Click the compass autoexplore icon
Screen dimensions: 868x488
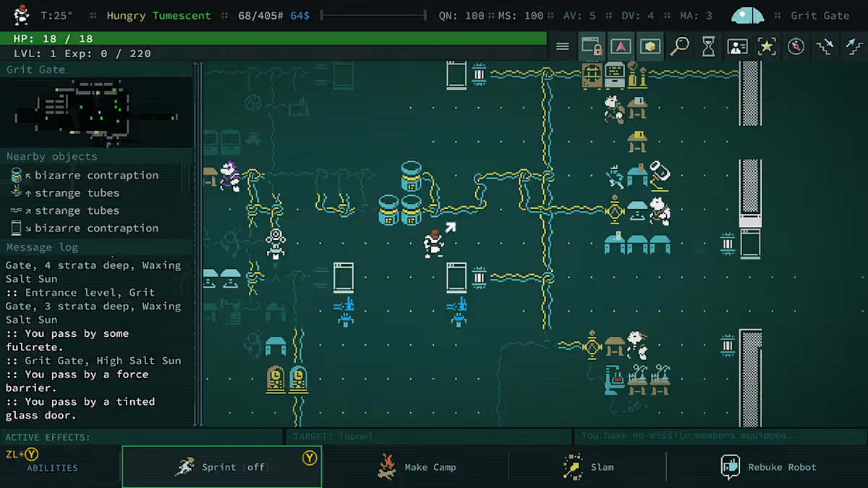tap(796, 47)
